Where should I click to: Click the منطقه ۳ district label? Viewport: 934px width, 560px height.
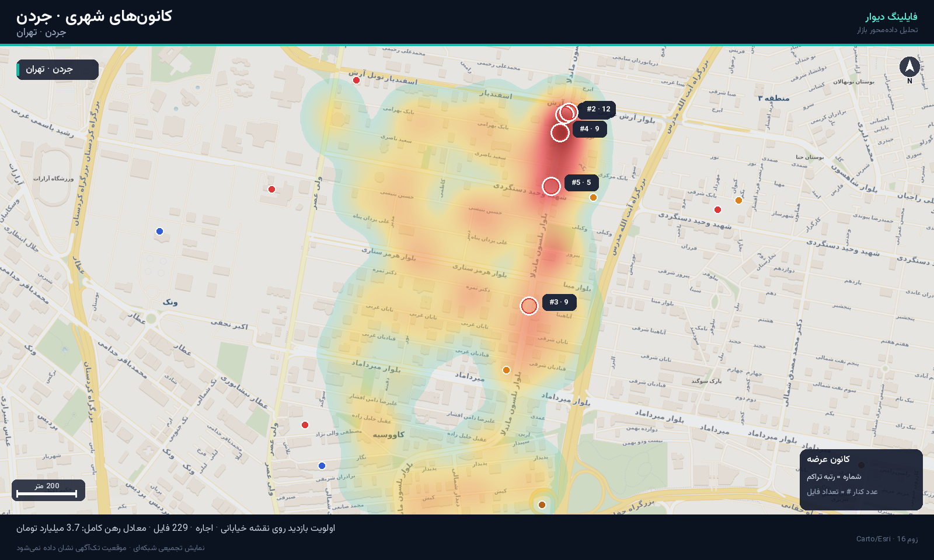tap(773, 98)
